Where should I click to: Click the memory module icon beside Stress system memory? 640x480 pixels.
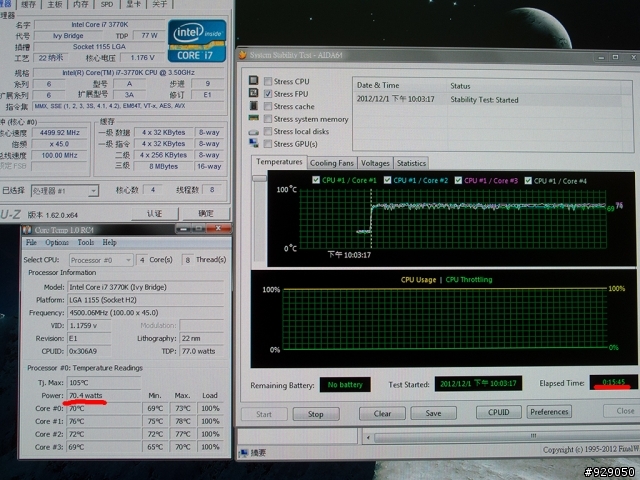[253, 118]
